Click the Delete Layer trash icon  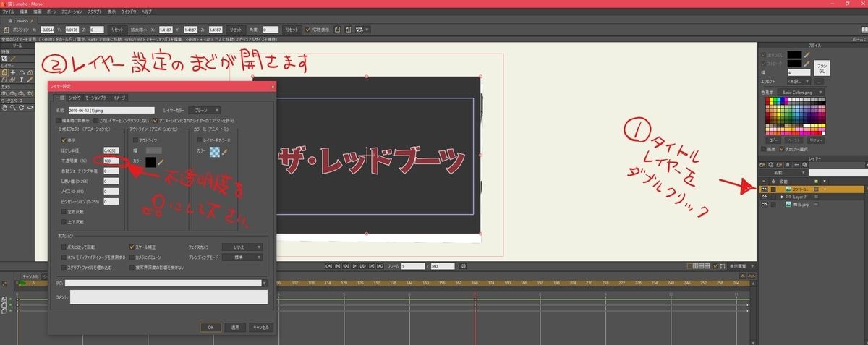coord(788,164)
